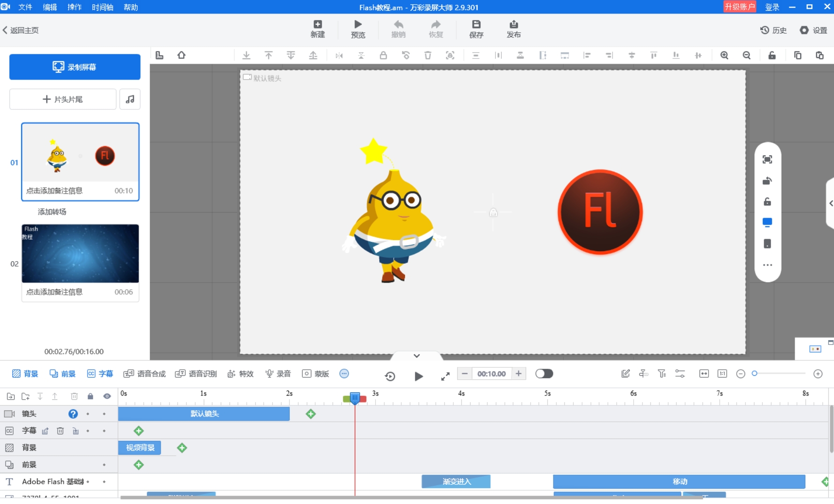Viewport: 834px width, 504px height.
Task: Replay from start using the timeline restart icon
Action: pos(390,376)
